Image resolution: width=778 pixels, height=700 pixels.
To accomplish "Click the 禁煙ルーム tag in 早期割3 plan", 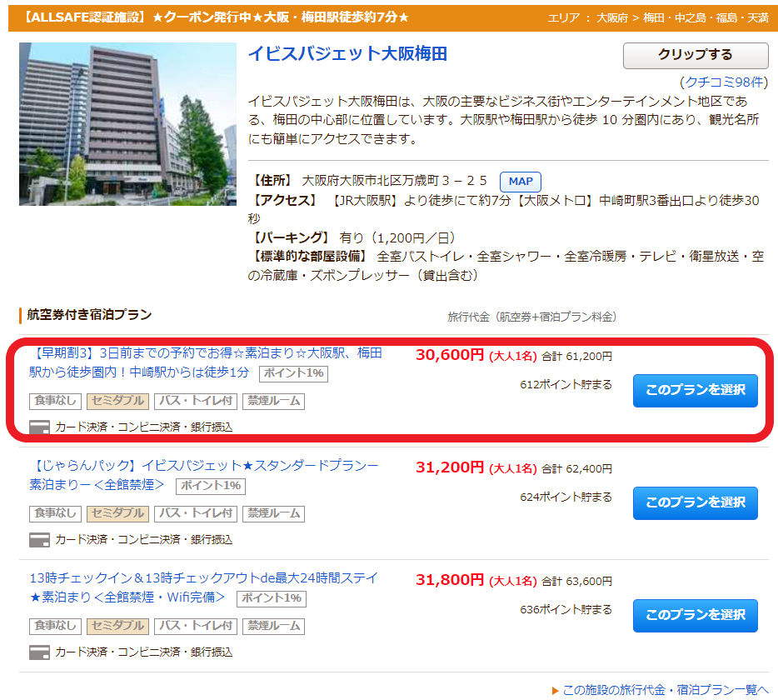I will [273, 401].
